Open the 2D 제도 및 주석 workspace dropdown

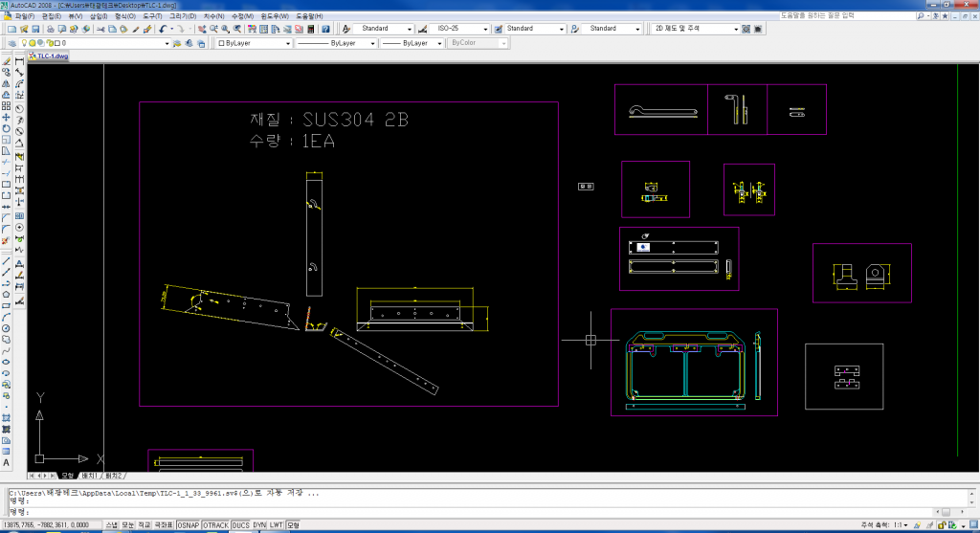pyautogui.click(x=695, y=29)
